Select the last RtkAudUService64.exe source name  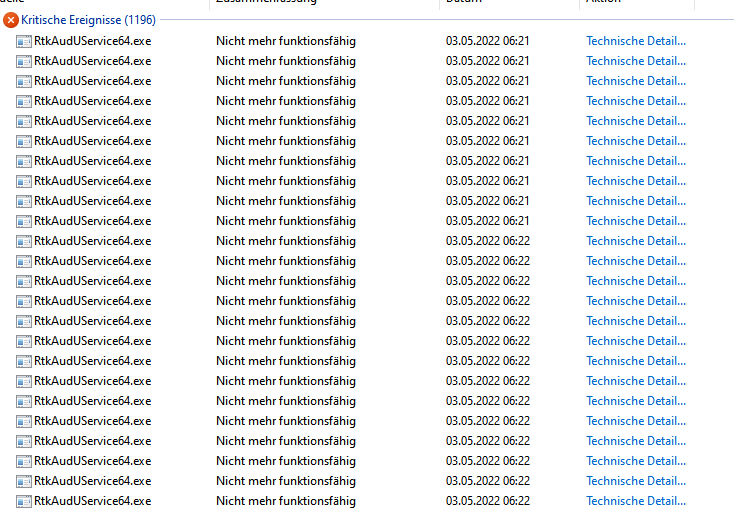(x=93, y=501)
